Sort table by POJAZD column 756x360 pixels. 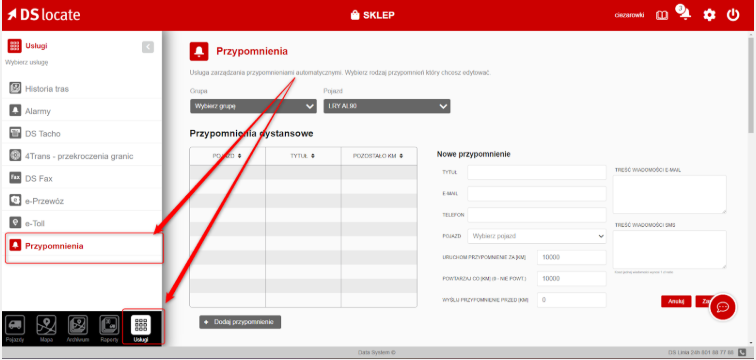click(x=227, y=156)
